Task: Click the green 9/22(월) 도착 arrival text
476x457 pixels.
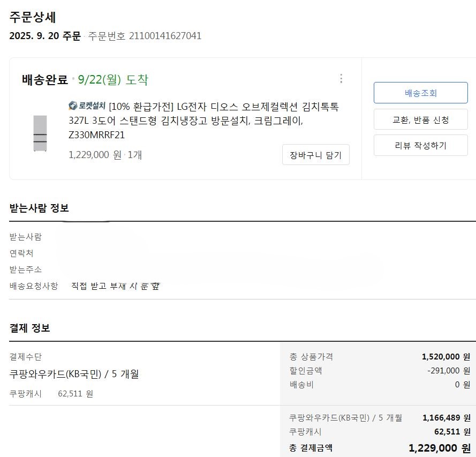Action: [113, 80]
